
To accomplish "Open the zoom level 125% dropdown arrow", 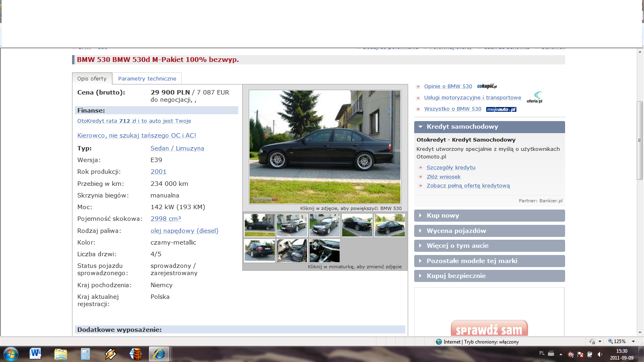I will coord(633,341).
